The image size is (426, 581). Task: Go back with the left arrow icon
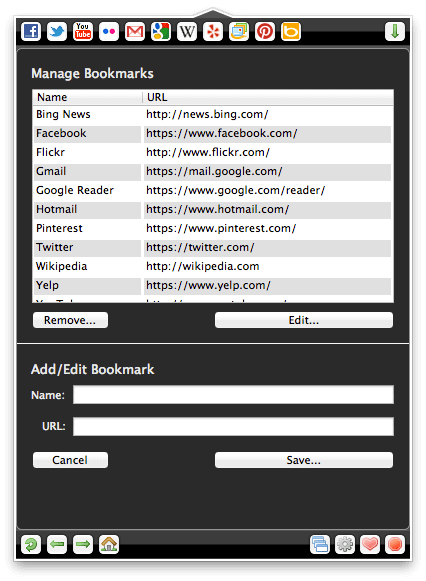(x=57, y=544)
